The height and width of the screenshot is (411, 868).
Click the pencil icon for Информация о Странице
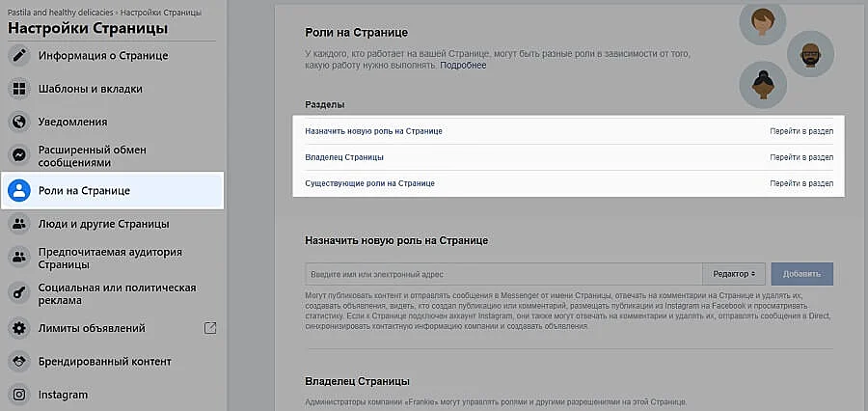click(x=18, y=55)
